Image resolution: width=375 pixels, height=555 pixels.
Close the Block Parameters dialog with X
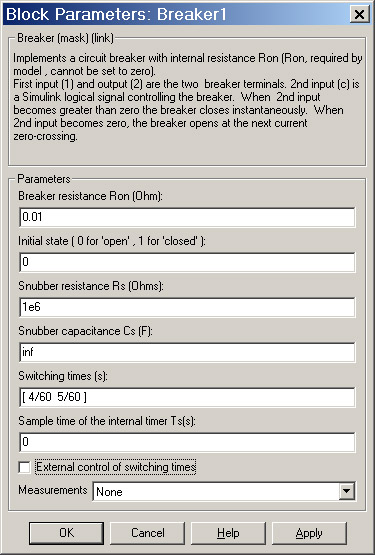click(x=359, y=14)
